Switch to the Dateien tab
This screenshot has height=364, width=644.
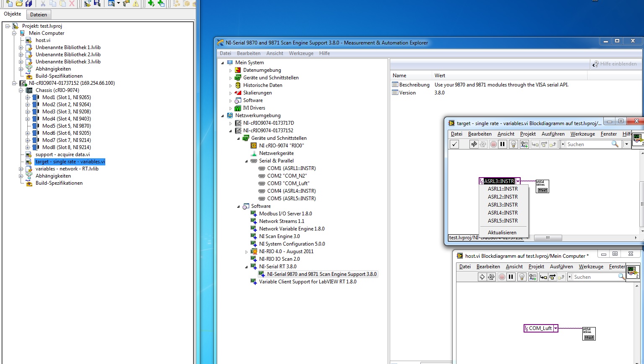[39, 15]
